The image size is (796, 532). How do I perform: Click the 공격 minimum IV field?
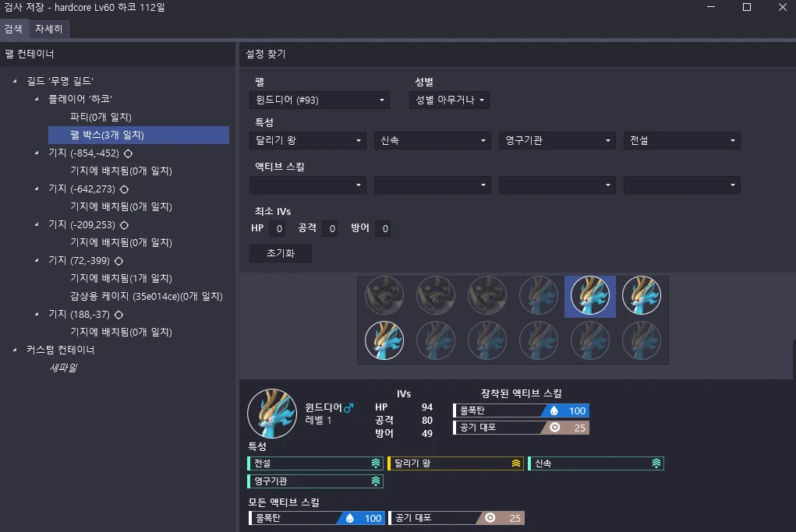(x=330, y=229)
